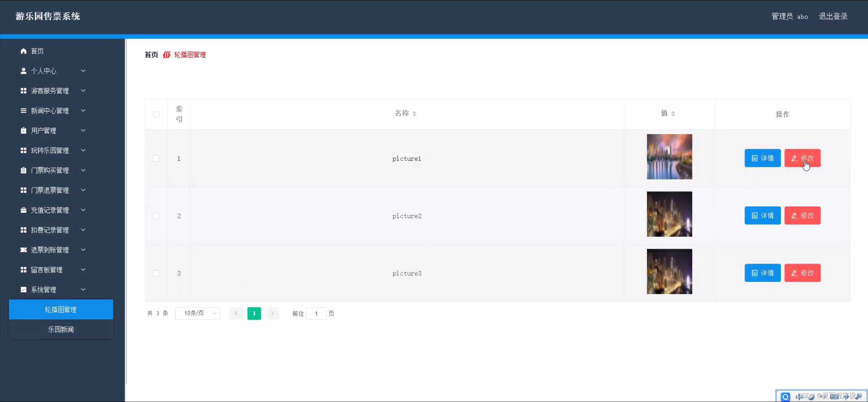This screenshot has height=402, width=868.
Task: Tick the checkbox for the picture1 row
Action: 156,159
